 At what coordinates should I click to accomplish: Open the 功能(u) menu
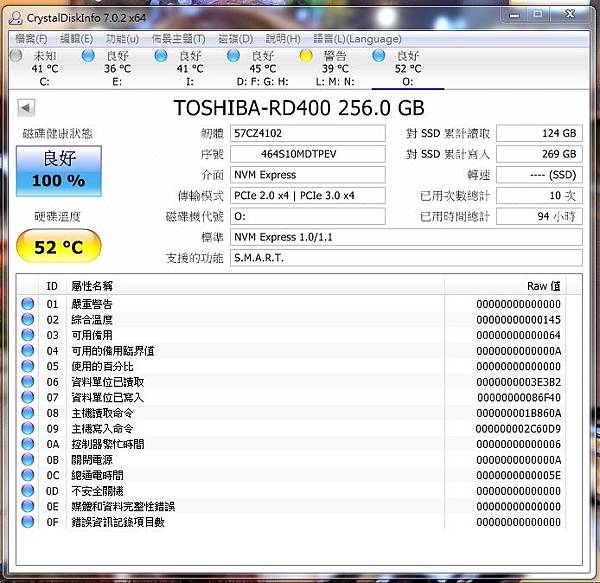click(122, 39)
